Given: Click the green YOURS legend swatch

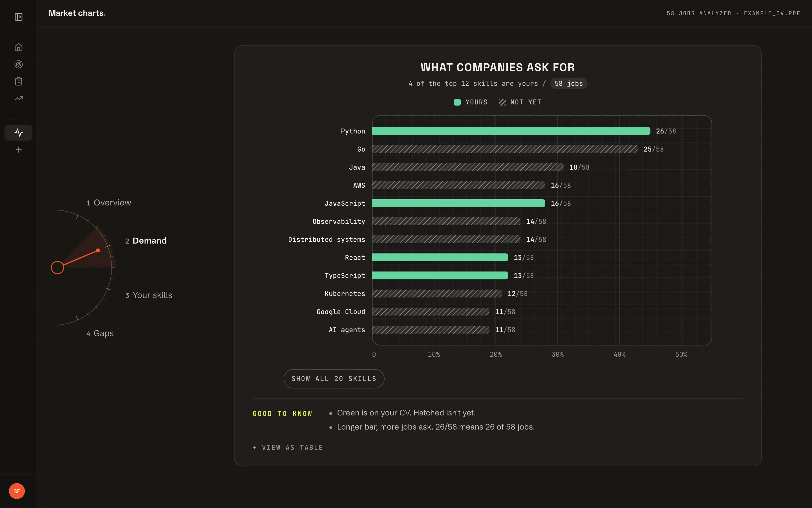Looking at the screenshot, I should click(x=457, y=102).
